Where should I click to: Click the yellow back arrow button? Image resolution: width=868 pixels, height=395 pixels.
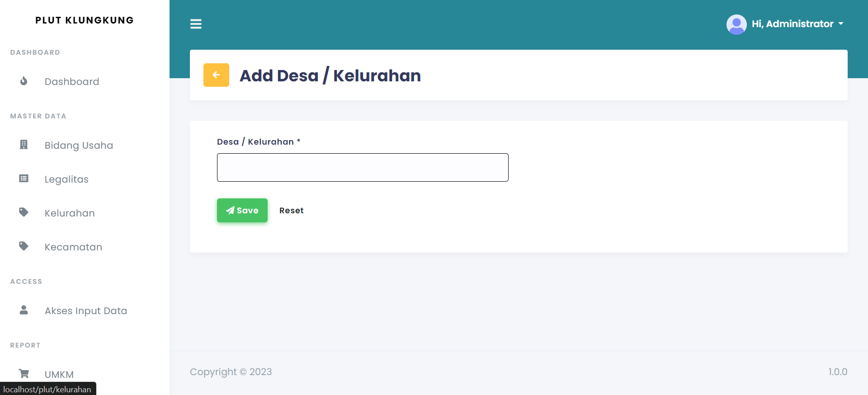[x=216, y=75]
